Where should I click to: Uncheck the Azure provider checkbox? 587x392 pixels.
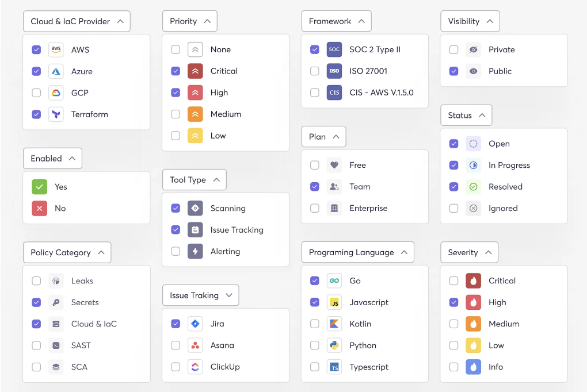[36, 71]
